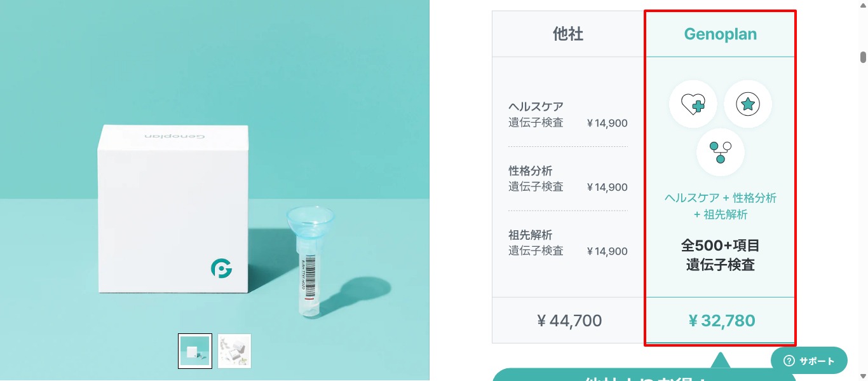Select the 他社 comparison column header

click(x=569, y=34)
